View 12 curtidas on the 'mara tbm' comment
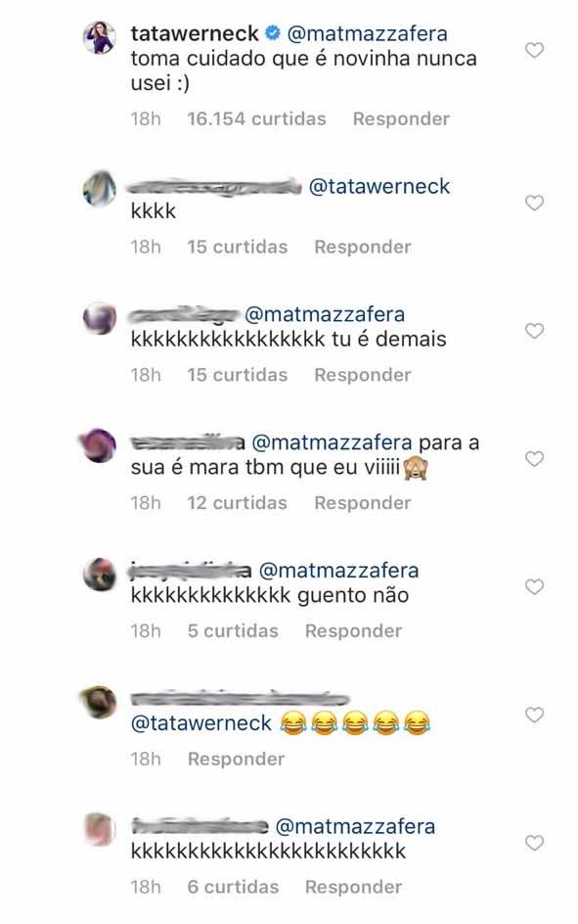 coord(238,503)
